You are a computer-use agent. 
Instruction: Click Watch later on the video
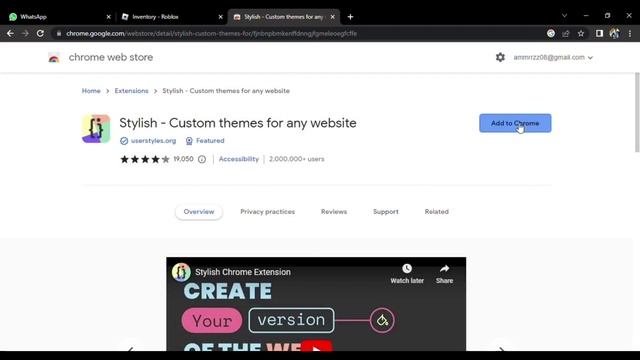pyautogui.click(x=407, y=274)
